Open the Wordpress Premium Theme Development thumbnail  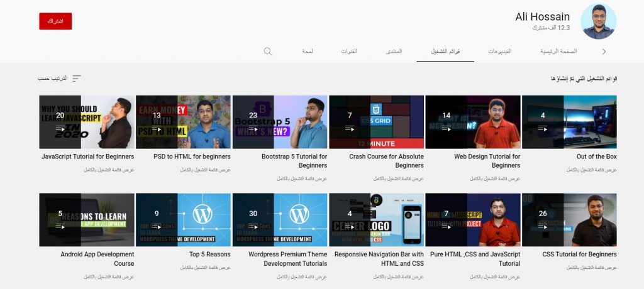tap(280, 219)
